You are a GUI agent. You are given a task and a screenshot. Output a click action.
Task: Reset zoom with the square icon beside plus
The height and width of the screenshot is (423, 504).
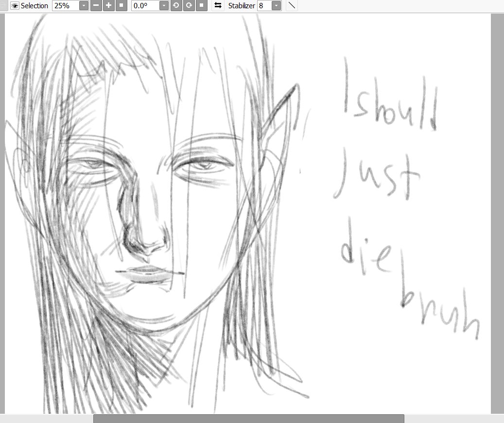tap(121, 5)
